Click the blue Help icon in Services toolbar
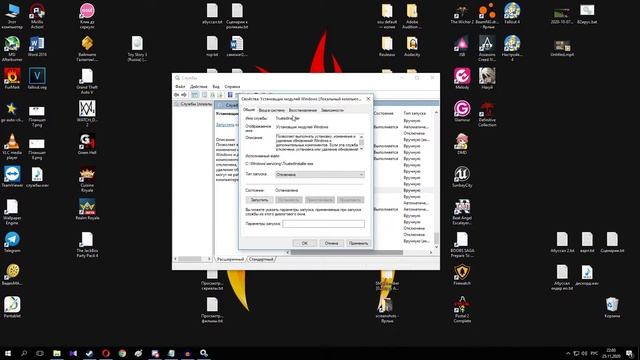 click(230, 95)
